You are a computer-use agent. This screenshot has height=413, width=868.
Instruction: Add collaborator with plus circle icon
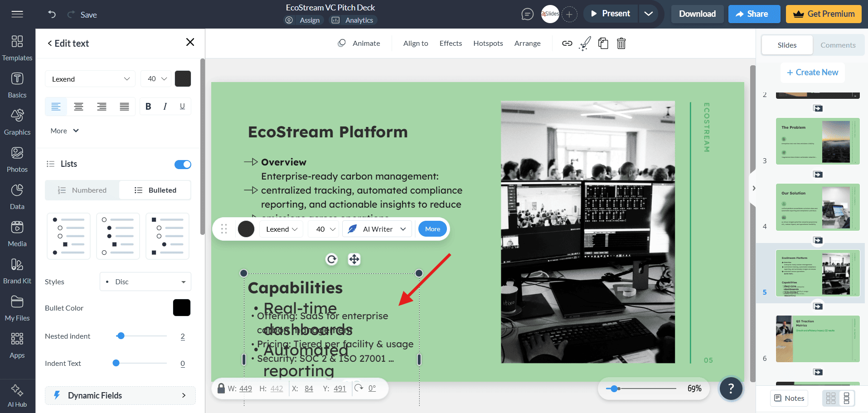coord(570,15)
